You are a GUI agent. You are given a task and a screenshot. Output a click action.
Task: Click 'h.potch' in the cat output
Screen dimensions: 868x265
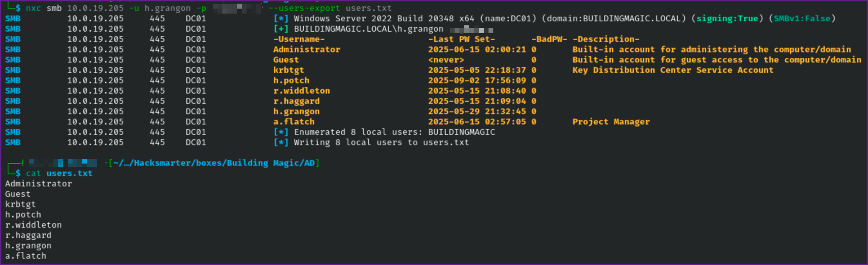point(23,215)
